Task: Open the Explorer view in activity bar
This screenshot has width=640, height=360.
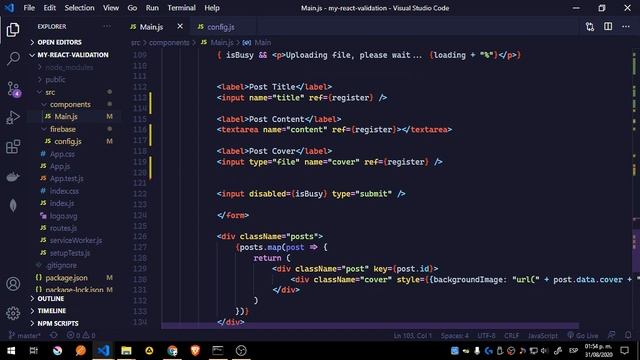Action: tap(13, 30)
